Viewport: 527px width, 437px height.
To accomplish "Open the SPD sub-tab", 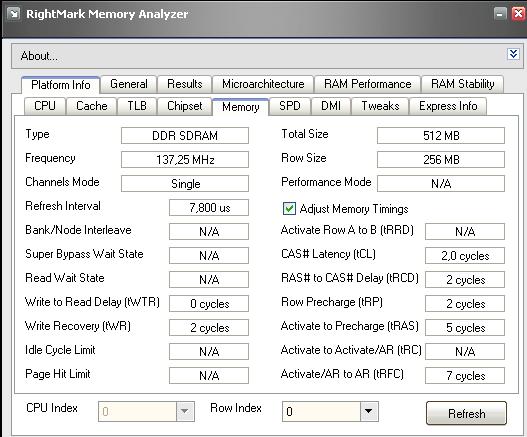I will pyautogui.click(x=290, y=106).
